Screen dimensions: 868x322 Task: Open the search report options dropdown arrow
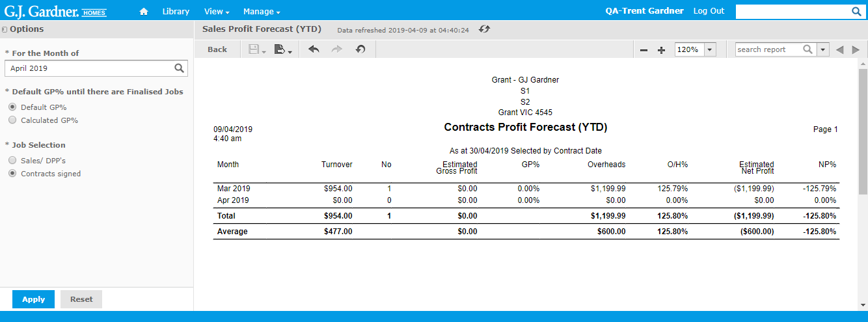pyautogui.click(x=822, y=49)
